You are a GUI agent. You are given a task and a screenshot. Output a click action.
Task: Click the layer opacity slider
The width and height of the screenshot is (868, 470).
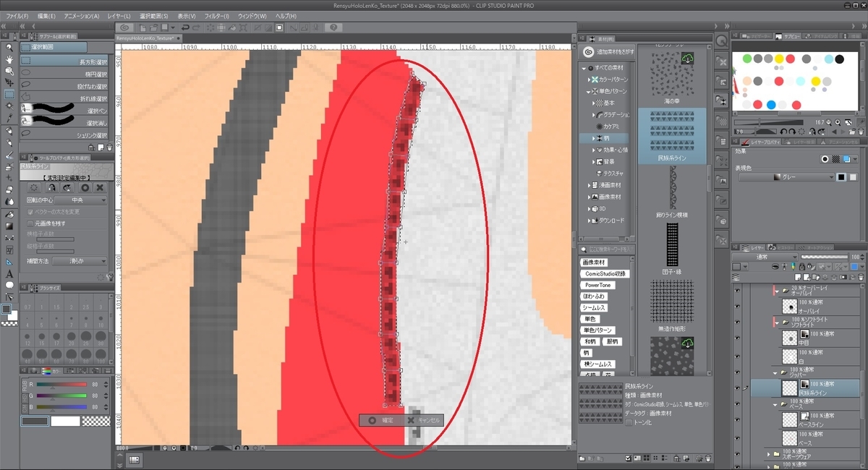pyautogui.click(x=824, y=257)
